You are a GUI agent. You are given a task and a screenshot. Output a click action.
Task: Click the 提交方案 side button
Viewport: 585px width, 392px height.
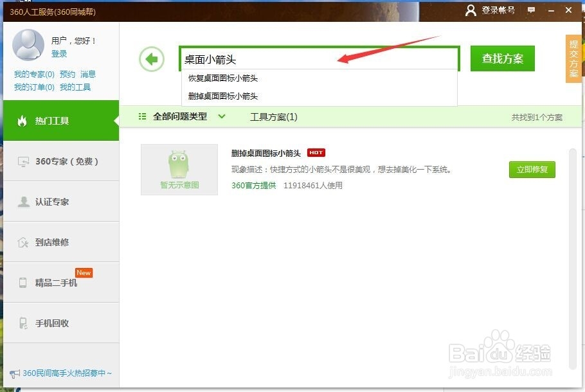[x=573, y=58]
